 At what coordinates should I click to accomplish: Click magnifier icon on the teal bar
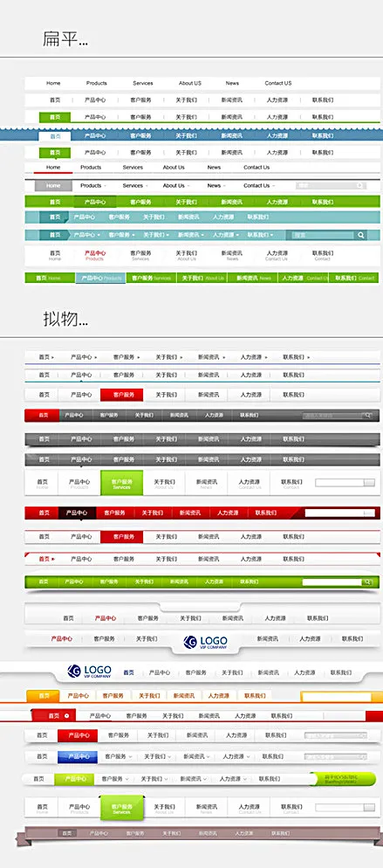tap(361, 235)
